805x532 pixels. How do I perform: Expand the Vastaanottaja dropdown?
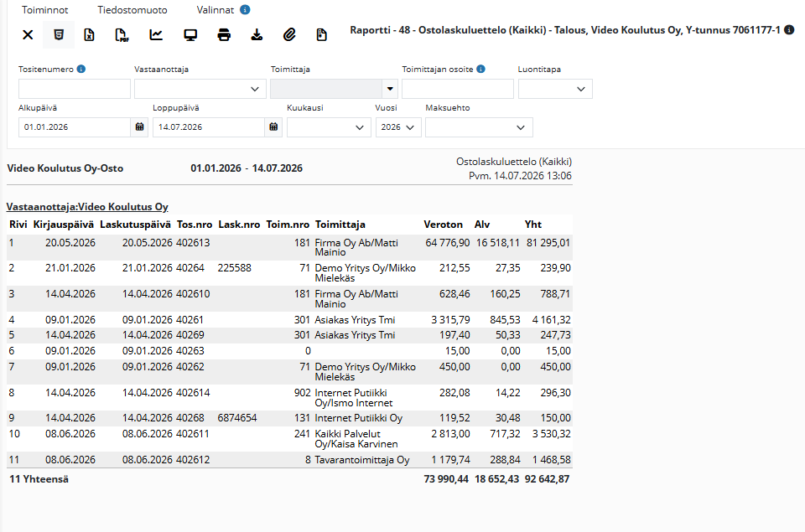point(200,89)
